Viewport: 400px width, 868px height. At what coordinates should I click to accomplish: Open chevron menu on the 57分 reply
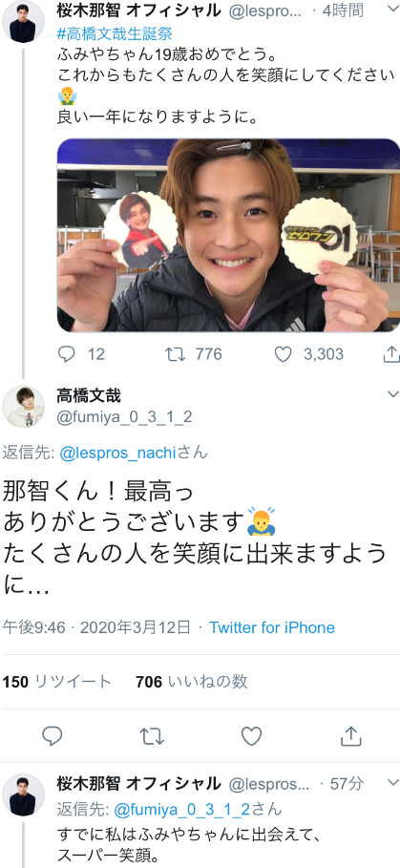392,782
